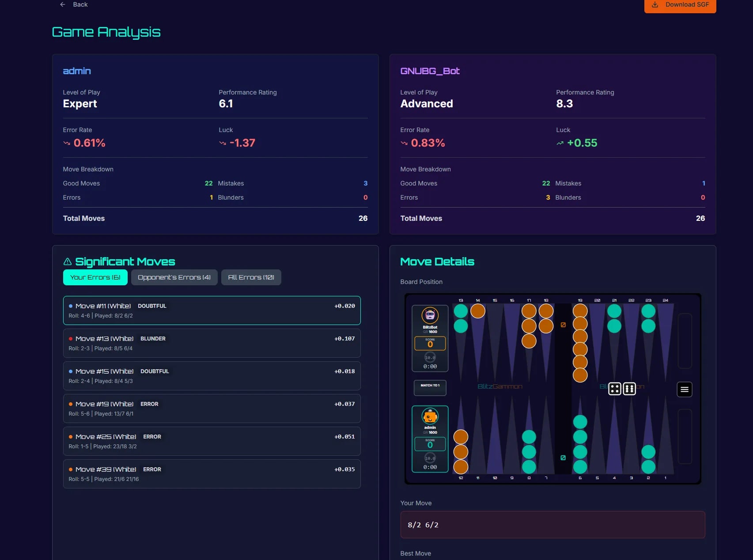Show the All Errors (10) tab

click(x=251, y=277)
